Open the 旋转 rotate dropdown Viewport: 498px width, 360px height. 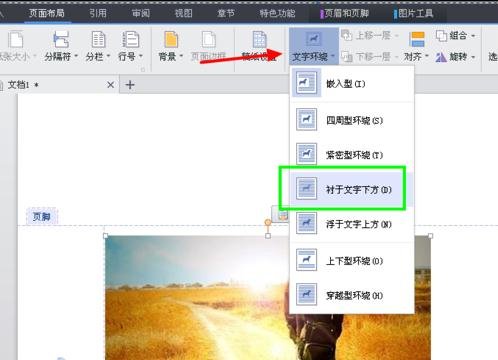455,57
